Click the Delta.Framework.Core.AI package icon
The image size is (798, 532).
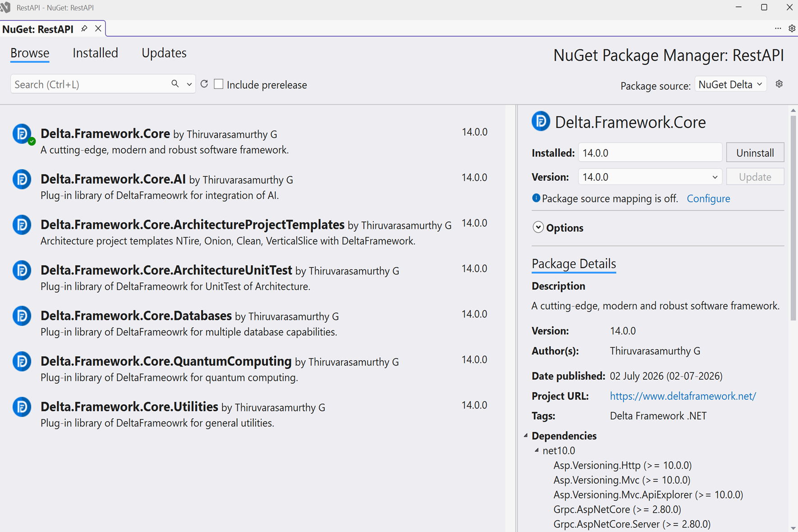tap(22, 179)
